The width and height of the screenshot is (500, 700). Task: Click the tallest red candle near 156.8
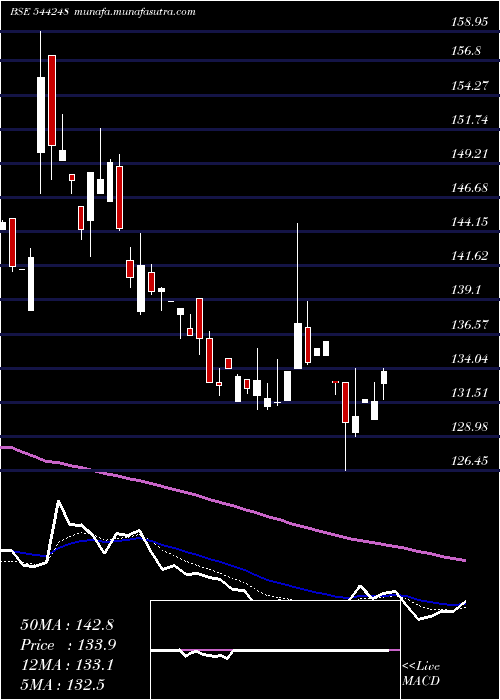point(52,100)
